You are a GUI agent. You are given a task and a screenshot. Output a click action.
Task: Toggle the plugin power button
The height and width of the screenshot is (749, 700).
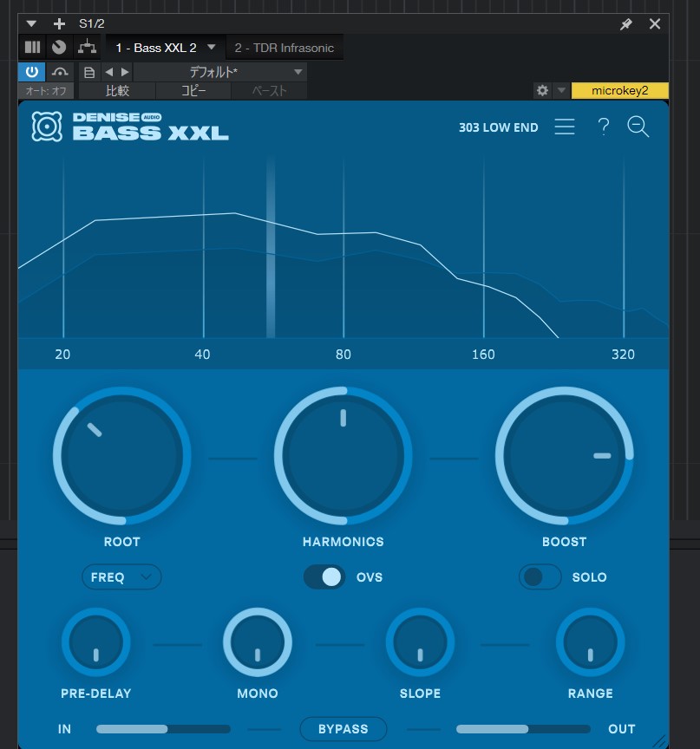(x=31, y=72)
